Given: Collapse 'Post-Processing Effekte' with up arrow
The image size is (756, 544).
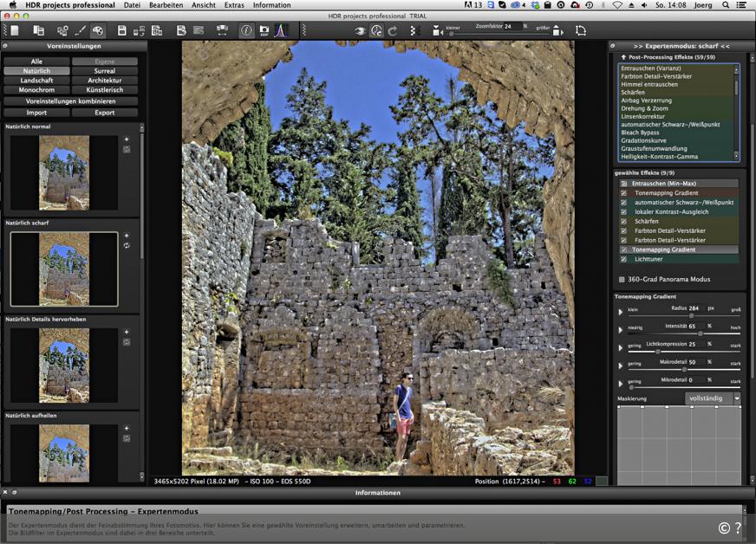Looking at the screenshot, I should coord(623,57).
